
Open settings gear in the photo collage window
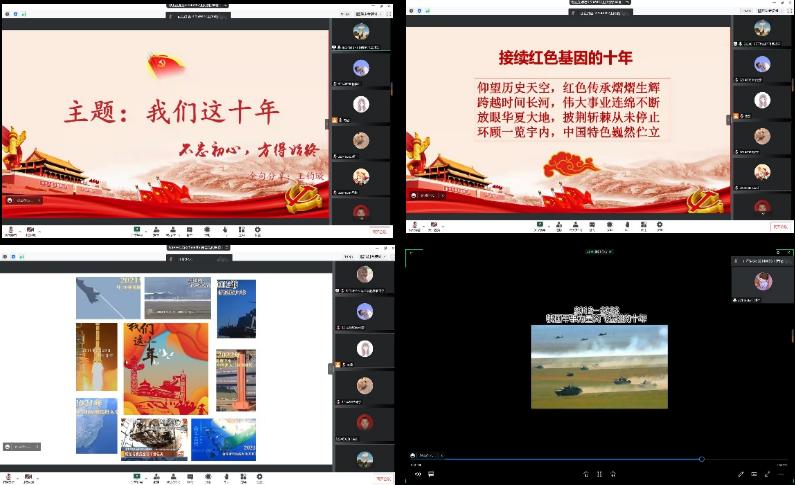[258, 477]
